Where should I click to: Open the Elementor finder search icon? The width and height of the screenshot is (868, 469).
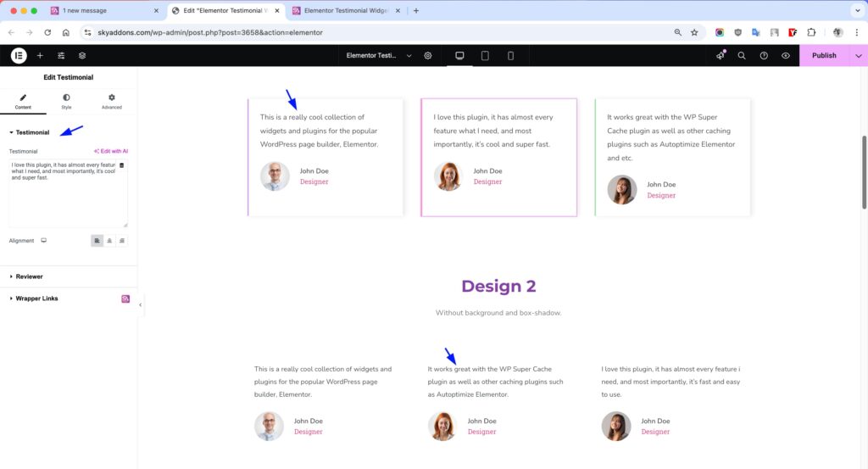(742, 55)
